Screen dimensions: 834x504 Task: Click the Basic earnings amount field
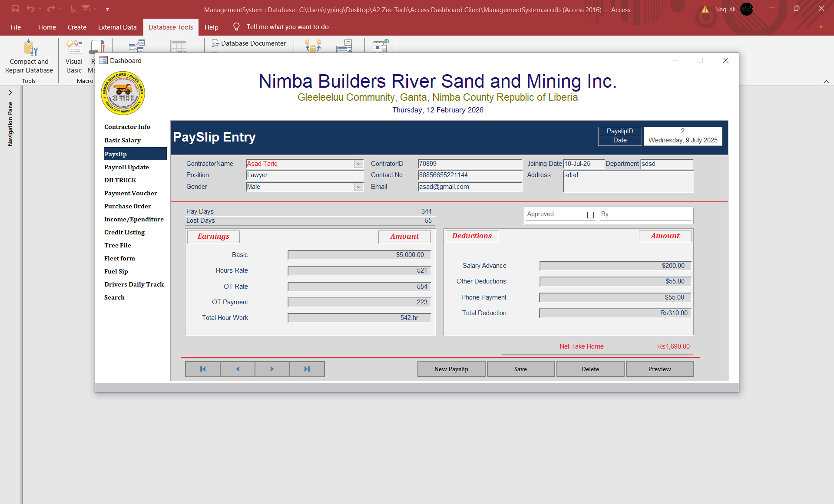coord(359,255)
